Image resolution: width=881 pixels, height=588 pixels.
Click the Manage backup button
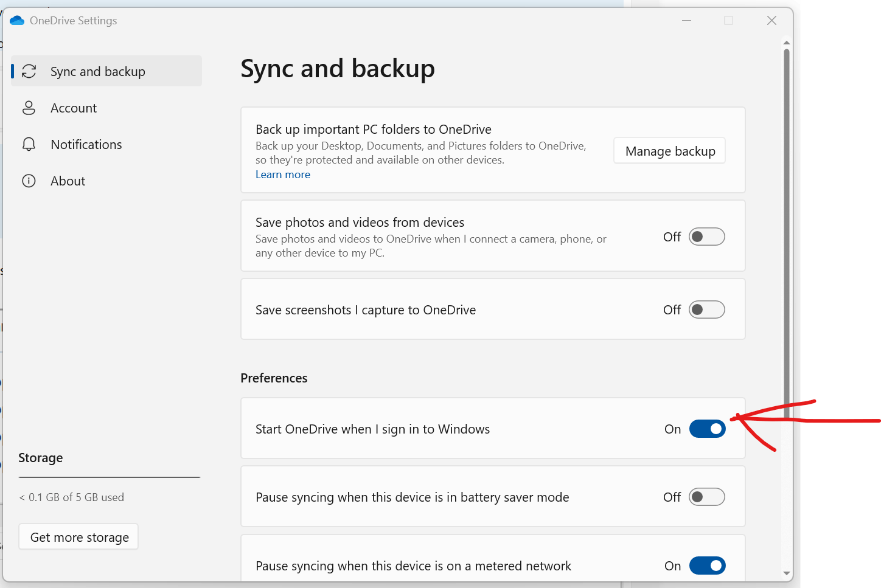coord(670,151)
